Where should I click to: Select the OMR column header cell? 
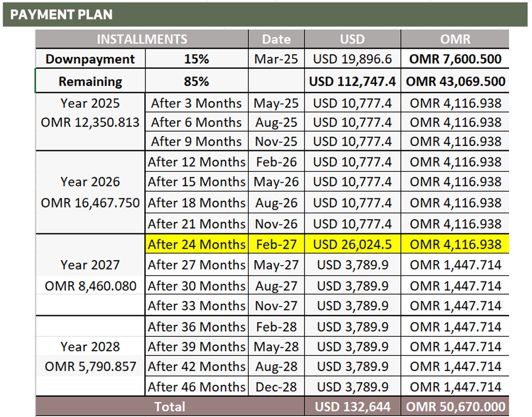pyautogui.click(x=455, y=39)
